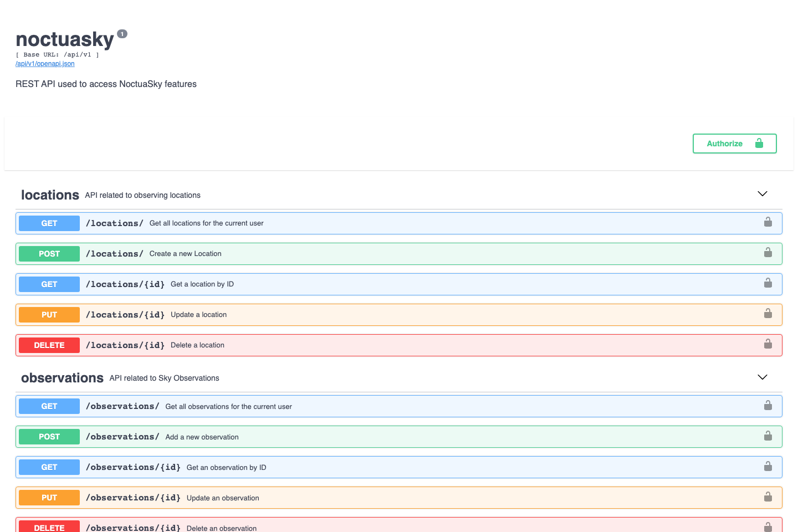The image size is (798, 532).
Task: Click the lock icon on DELETE /locations/{id}
Action: [768, 344]
